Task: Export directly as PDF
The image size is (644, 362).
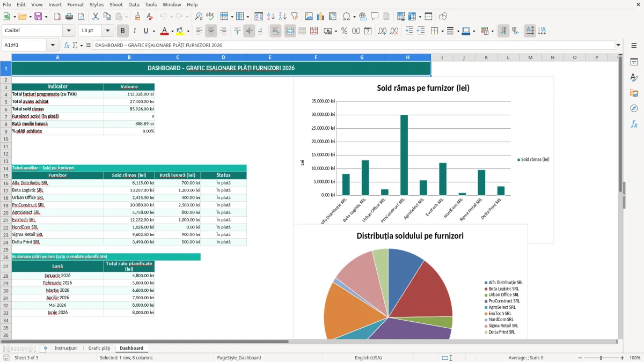Action: tap(57, 17)
